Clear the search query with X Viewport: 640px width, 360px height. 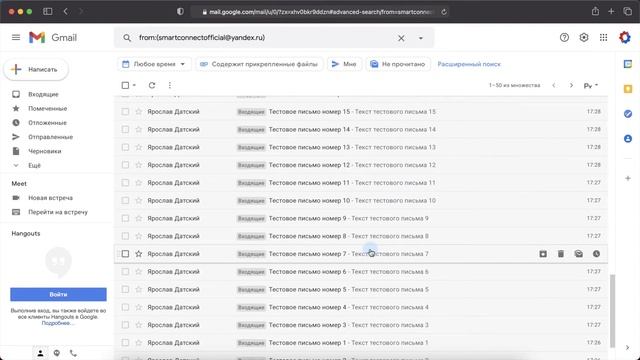pos(401,38)
